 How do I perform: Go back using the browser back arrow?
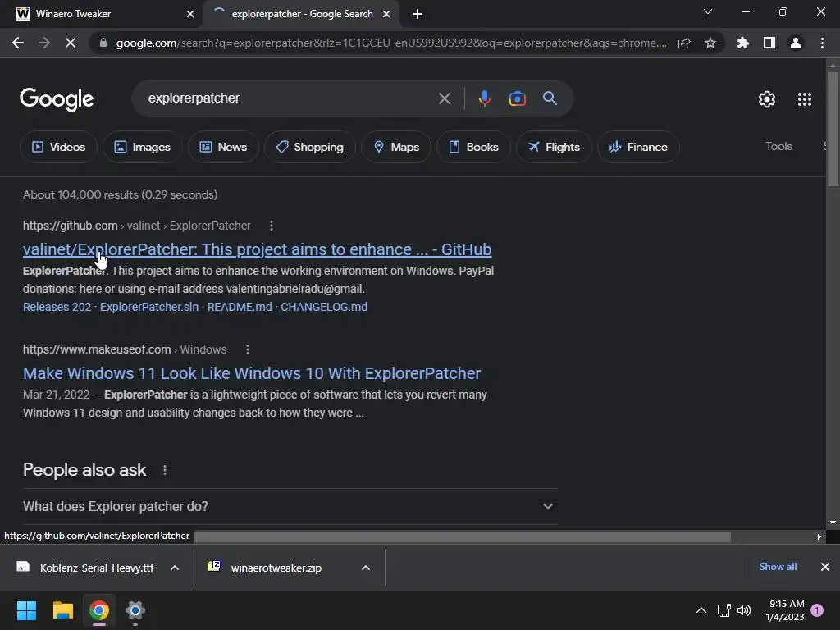pos(18,43)
